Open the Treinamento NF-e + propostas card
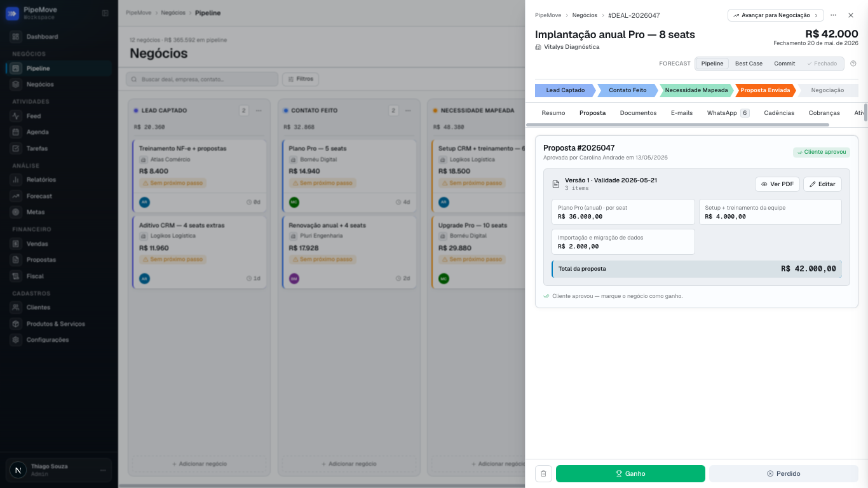 click(200, 175)
